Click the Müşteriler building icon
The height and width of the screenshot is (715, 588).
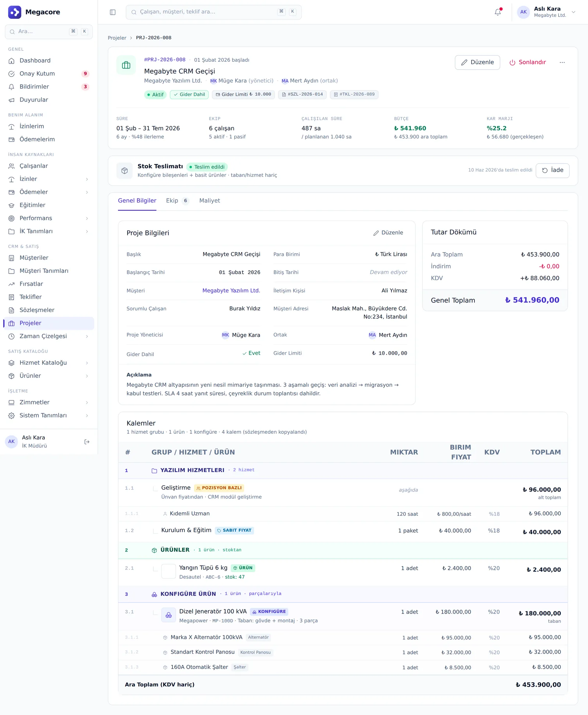tap(12, 258)
